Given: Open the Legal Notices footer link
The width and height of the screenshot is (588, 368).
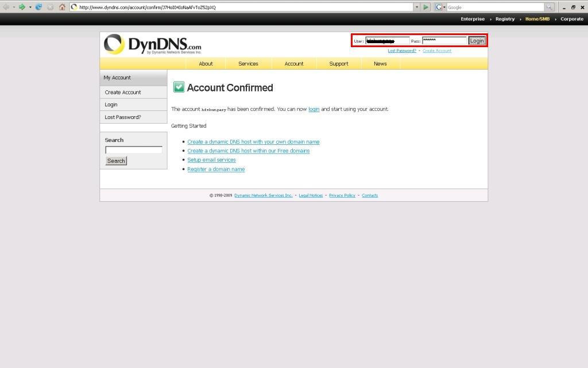Looking at the screenshot, I should click(x=311, y=195).
